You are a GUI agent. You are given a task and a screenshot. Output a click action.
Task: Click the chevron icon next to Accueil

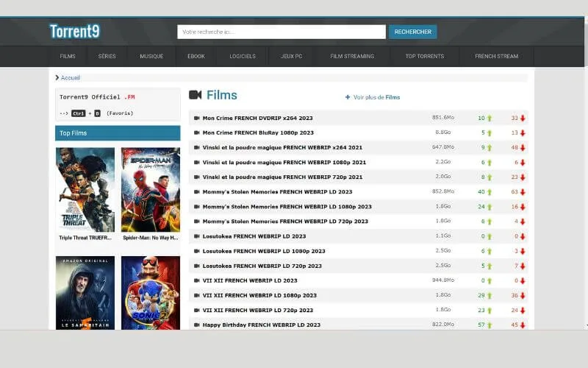(57, 77)
